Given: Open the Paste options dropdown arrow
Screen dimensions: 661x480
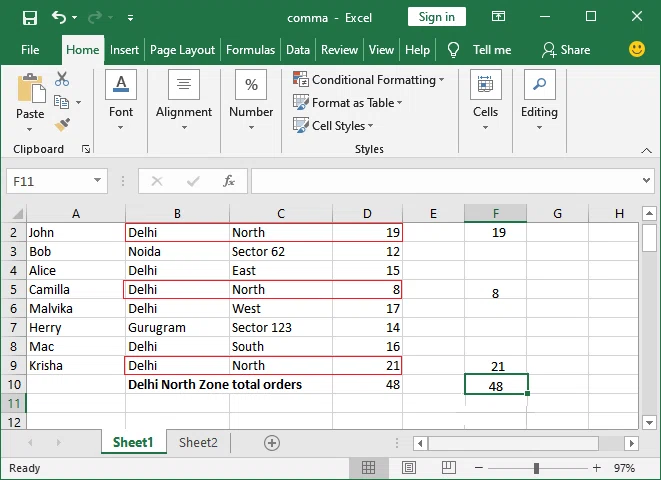Looking at the screenshot, I should (x=30, y=129).
